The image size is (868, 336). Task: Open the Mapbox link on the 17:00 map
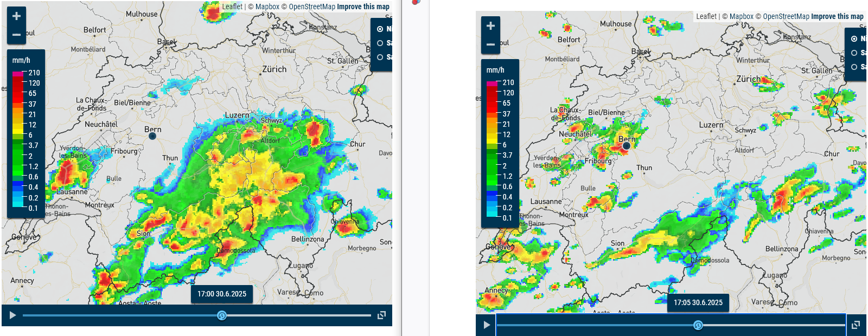point(267,7)
